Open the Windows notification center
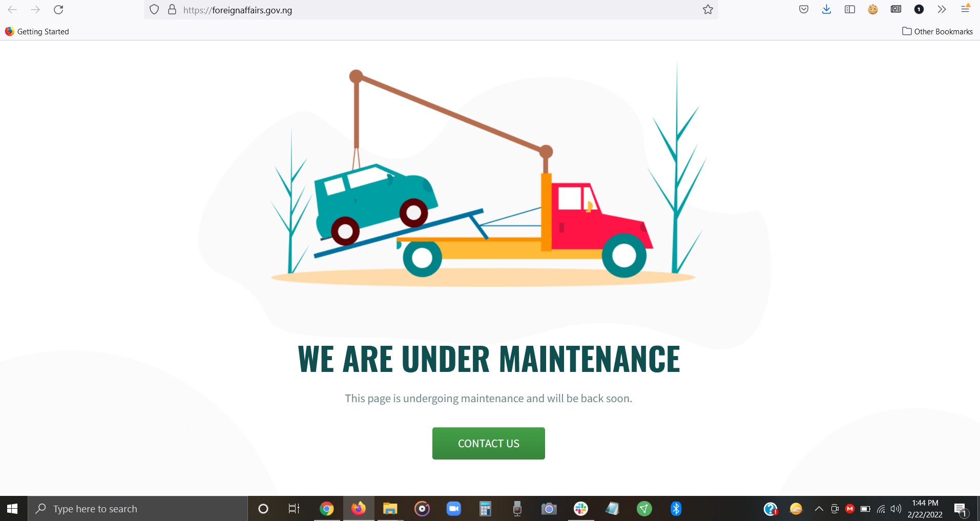Image resolution: width=980 pixels, height=521 pixels. [x=961, y=509]
